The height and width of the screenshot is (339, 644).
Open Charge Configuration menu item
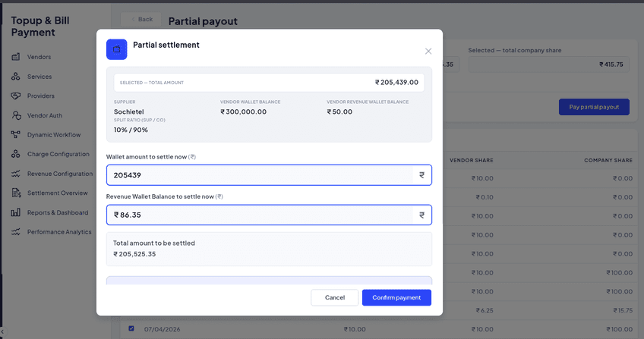pyautogui.click(x=58, y=154)
